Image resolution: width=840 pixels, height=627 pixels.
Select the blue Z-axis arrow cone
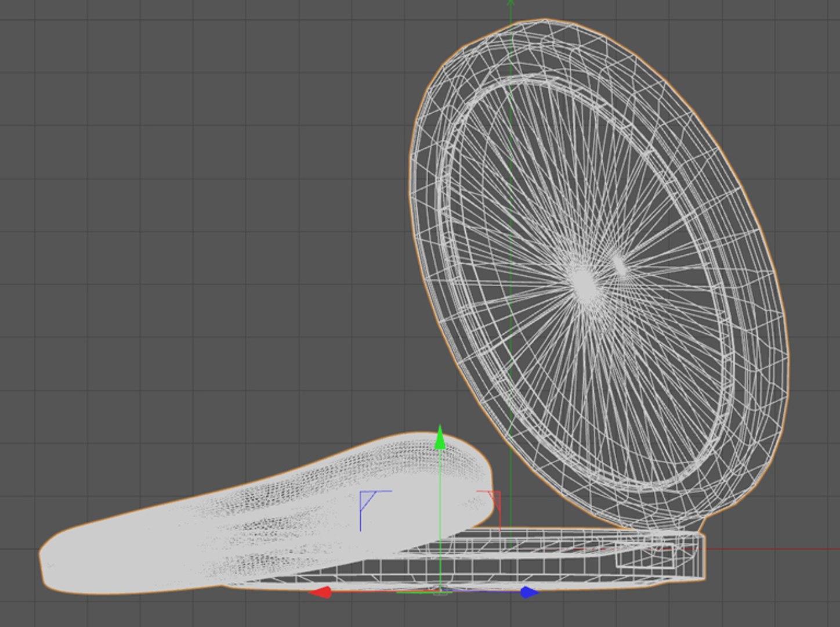tap(530, 592)
